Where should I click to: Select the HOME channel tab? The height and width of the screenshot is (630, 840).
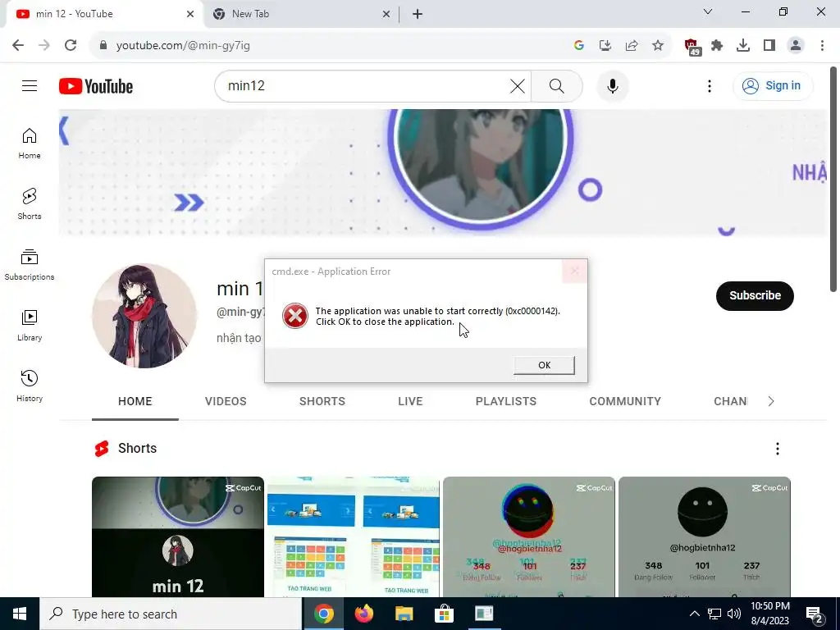[x=135, y=401]
